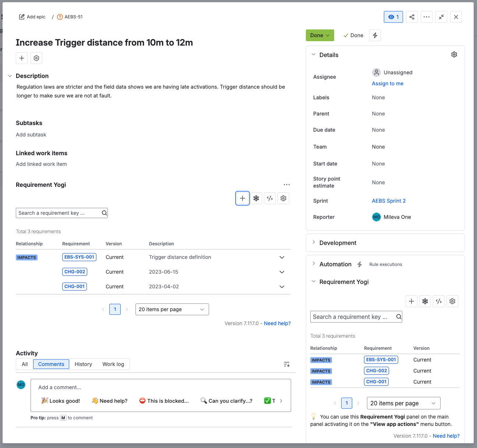Image resolution: width=477 pixels, height=448 pixels.
Task: Collapse the issue view with shrink icon
Action: pyautogui.click(x=441, y=17)
